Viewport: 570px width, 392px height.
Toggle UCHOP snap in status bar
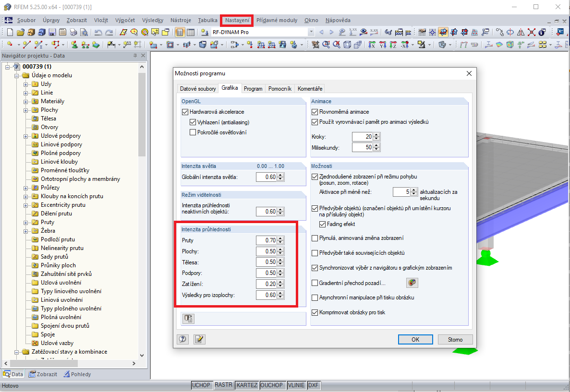201,385
